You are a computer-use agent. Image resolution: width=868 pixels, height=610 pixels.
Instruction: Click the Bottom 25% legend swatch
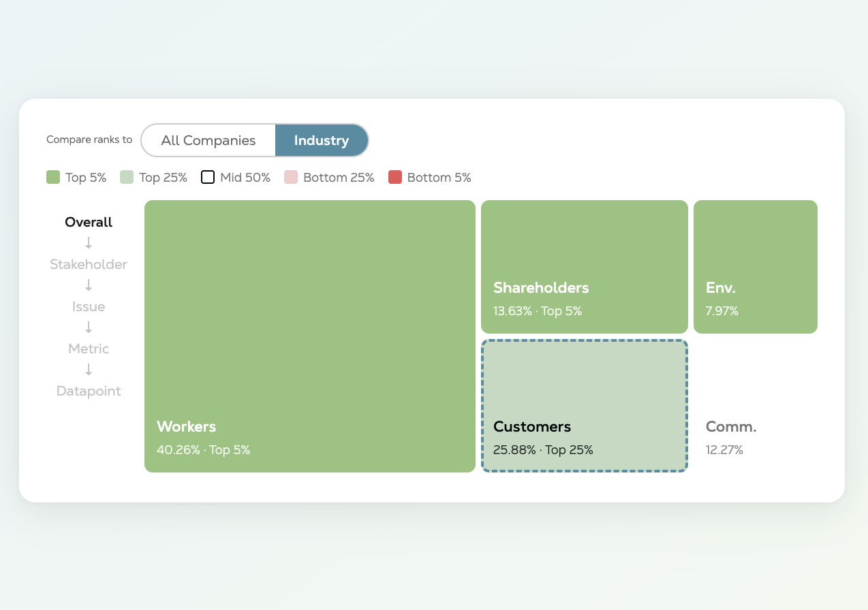coord(291,178)
